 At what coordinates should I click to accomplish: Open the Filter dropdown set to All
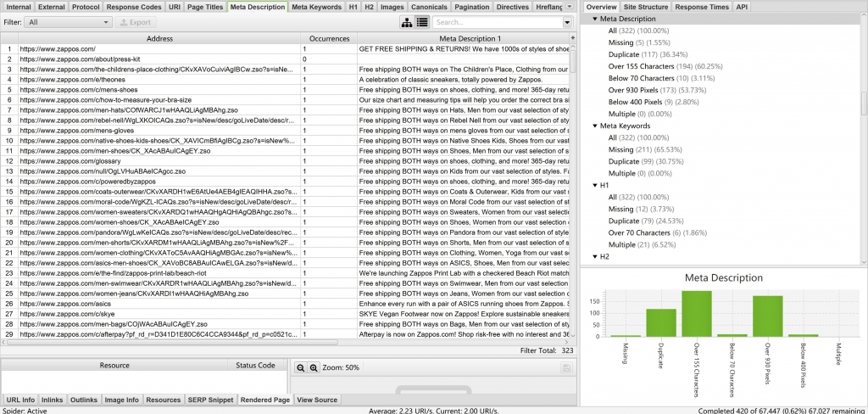pos(69,22)
